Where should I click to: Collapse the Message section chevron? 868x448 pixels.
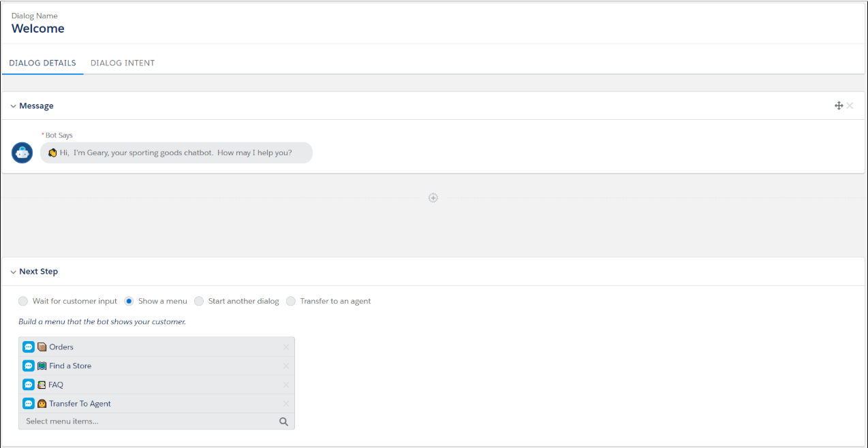tap(13, 106)
